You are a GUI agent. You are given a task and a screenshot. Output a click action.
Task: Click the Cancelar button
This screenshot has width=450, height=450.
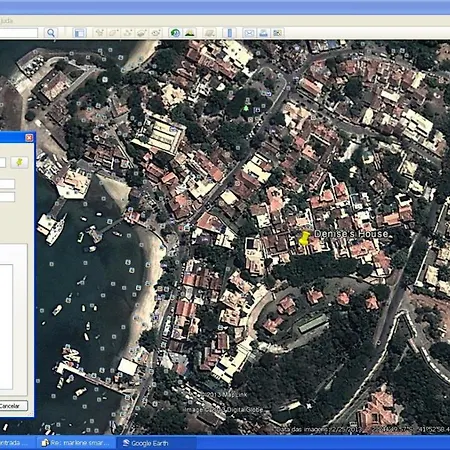(x=12, y=406)
